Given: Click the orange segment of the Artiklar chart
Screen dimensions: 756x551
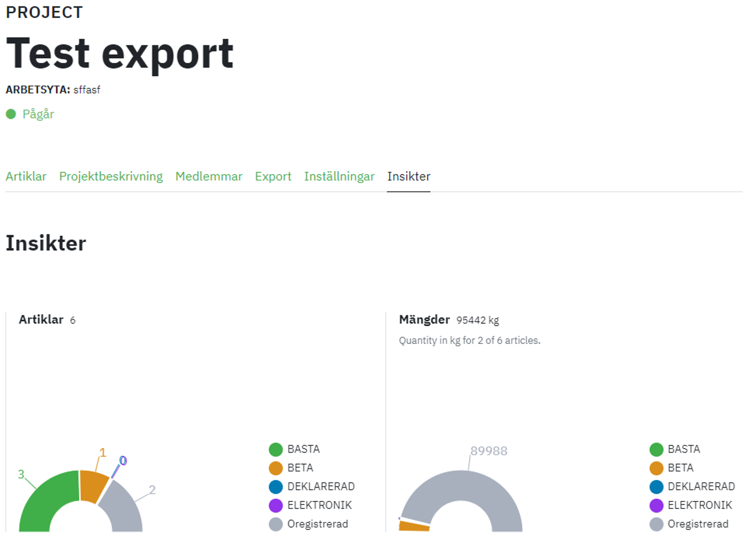Looking at the screenshot, I should point(92,485).
